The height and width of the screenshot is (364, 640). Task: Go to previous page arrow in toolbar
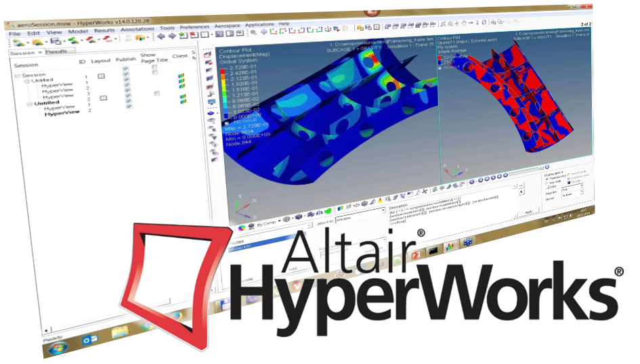(x=161, y=37)
